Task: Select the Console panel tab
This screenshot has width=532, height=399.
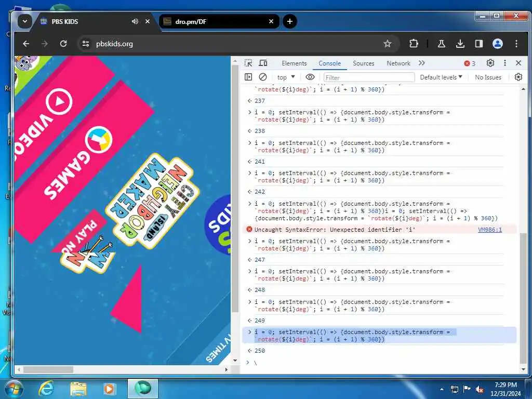Action: (329, 63)
